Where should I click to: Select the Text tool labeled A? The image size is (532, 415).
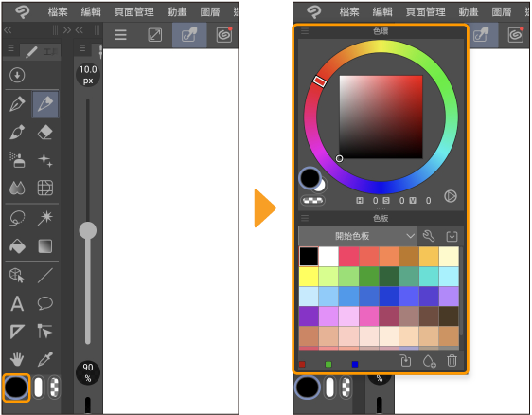[x=17, y=303]
